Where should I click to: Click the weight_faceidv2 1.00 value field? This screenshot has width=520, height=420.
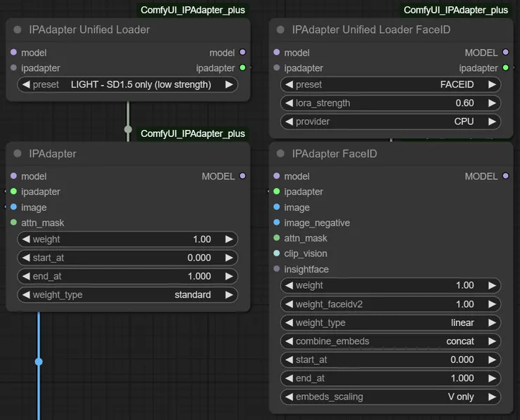(390, 304)
